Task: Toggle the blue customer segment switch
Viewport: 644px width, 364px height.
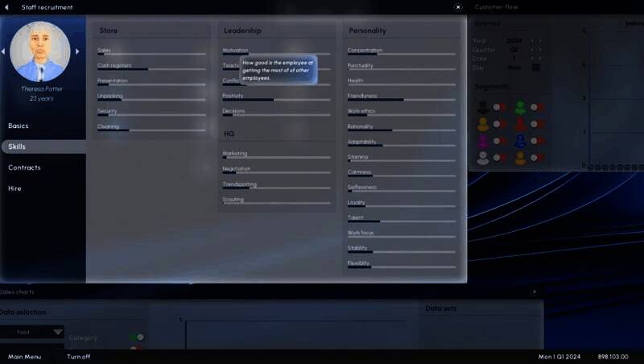Action: [x=536, y=142]
